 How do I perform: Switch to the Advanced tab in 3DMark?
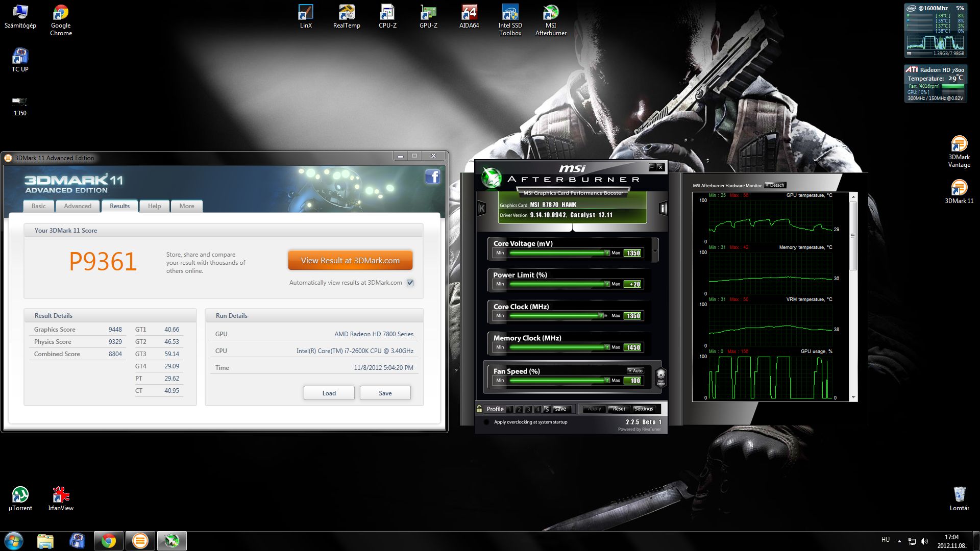click(x=78, y=206)
